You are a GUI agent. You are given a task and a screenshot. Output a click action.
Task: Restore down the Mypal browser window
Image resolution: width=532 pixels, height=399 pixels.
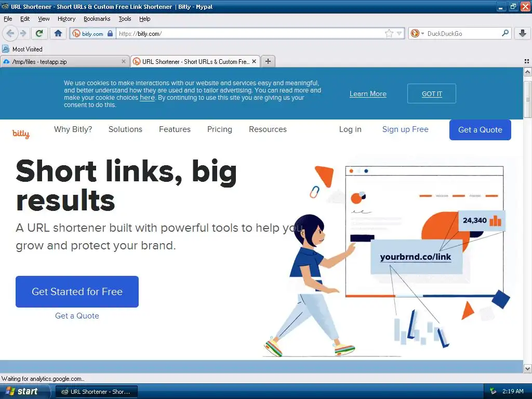point(513,7)
